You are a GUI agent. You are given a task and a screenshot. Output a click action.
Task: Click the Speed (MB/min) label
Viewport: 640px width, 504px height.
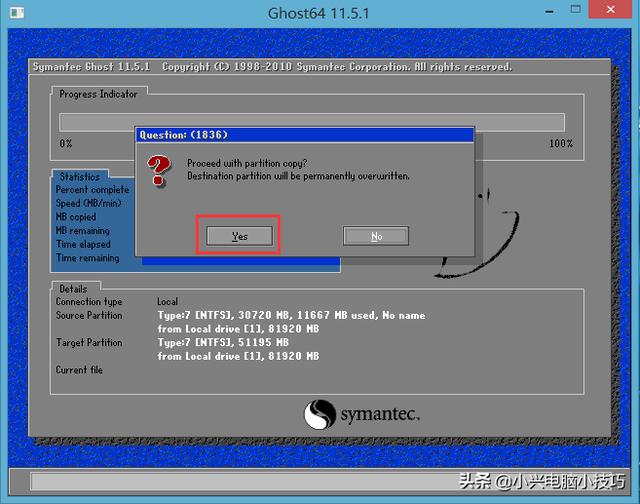[x=89, y=203]
